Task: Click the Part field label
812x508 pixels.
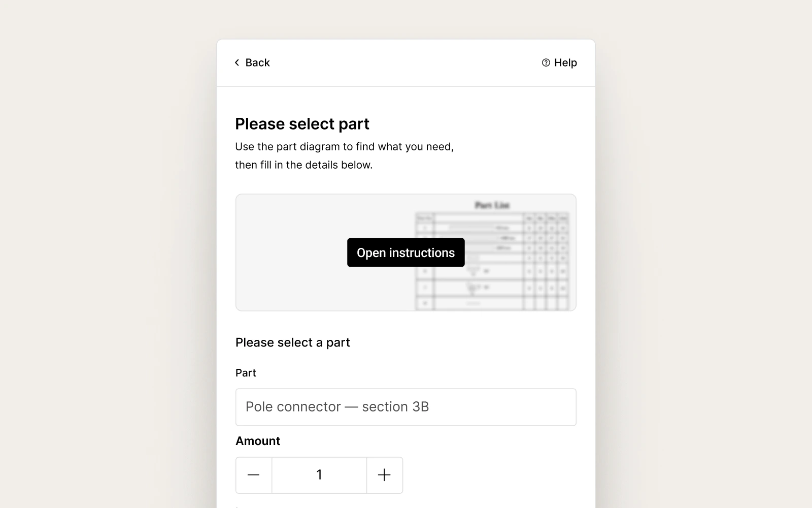Action: click(246, 373)
